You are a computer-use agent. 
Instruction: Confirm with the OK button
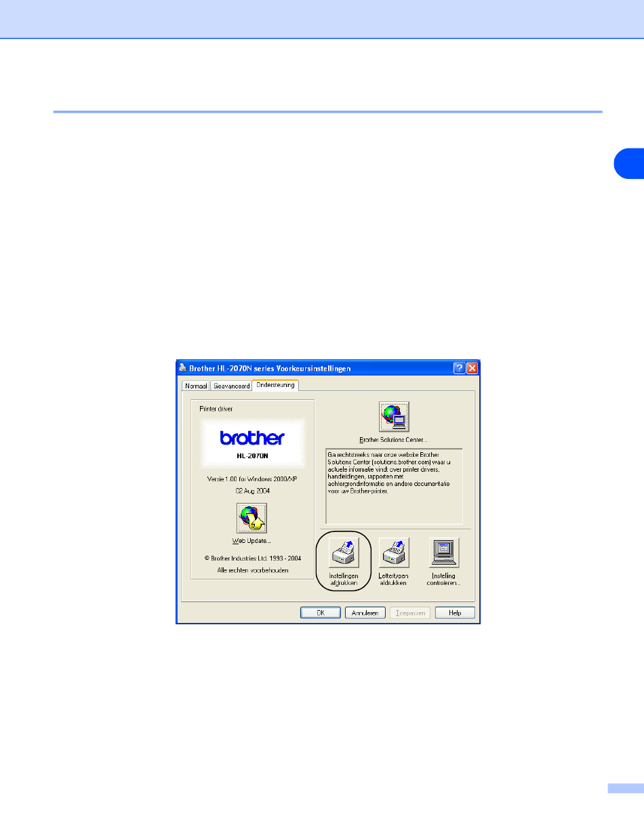(x=321, y=613)
